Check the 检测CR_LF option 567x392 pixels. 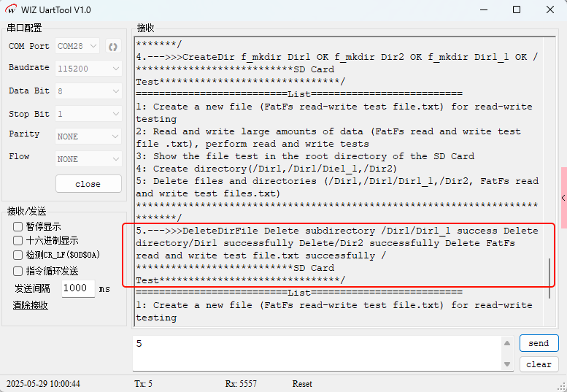click(18, 255)
